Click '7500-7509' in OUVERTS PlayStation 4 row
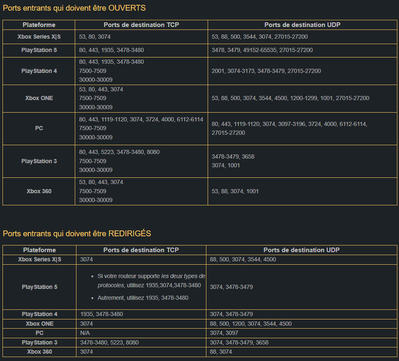 pyautogui.click(x=93, y=71)
